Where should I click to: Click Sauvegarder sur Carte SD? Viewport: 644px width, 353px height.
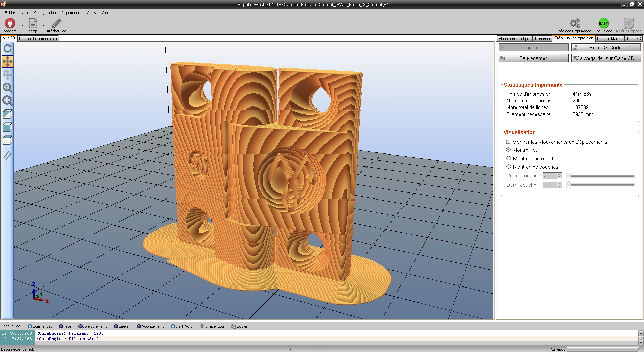click(606, 58)
